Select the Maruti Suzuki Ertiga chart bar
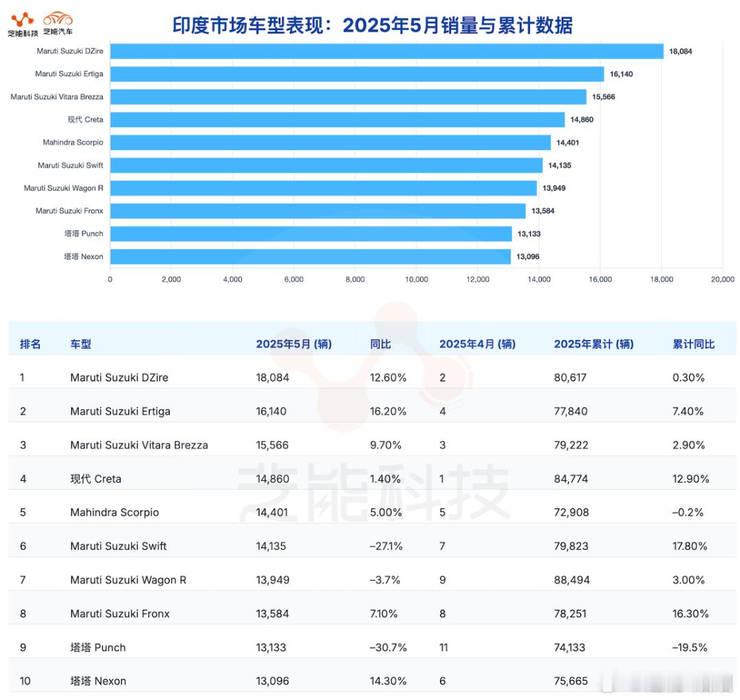The height and width of the screenshot is (700, 740). (357, 74)
